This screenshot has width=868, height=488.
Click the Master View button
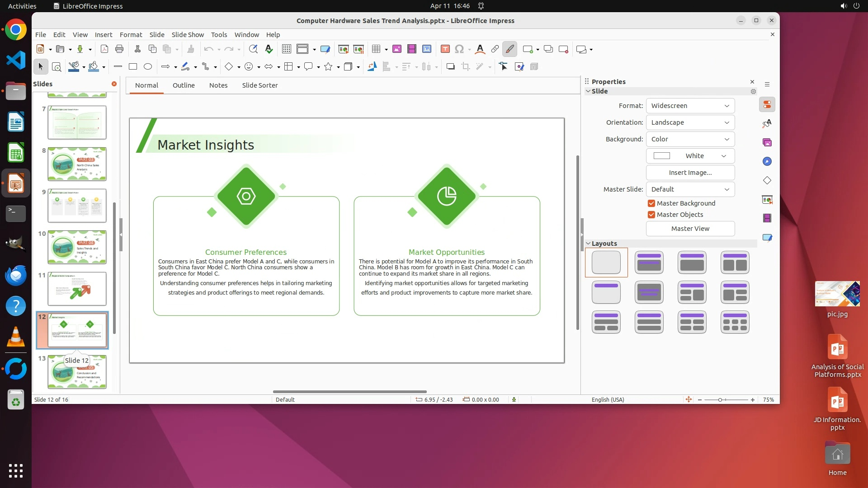[690, 229]
